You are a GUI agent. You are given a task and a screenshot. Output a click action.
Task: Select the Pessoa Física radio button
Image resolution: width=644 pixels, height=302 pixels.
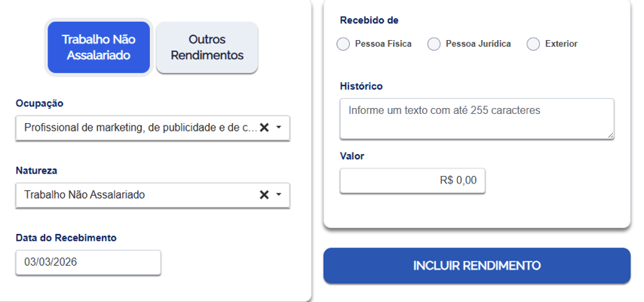point(343,44)
